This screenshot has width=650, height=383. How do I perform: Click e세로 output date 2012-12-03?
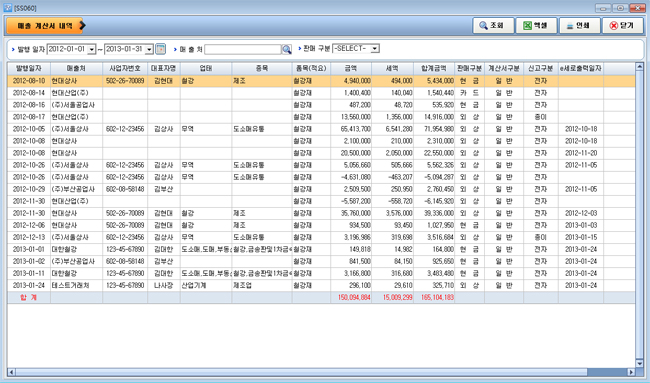pos(581,213)
